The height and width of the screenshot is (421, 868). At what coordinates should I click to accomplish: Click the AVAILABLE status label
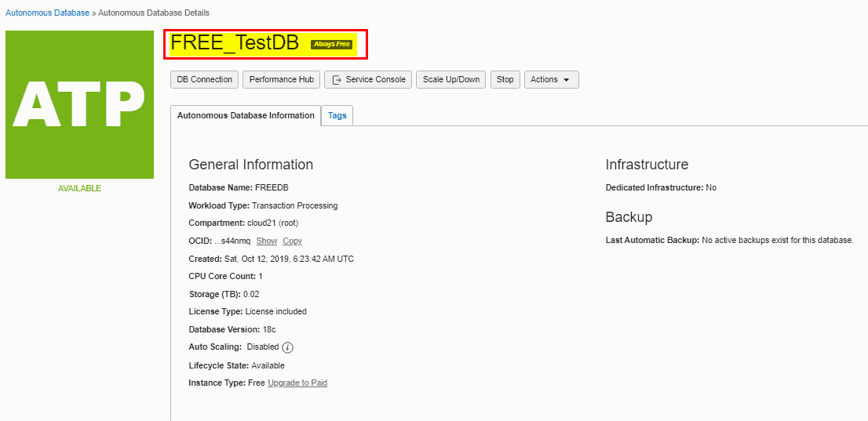(x=79, y=189)
